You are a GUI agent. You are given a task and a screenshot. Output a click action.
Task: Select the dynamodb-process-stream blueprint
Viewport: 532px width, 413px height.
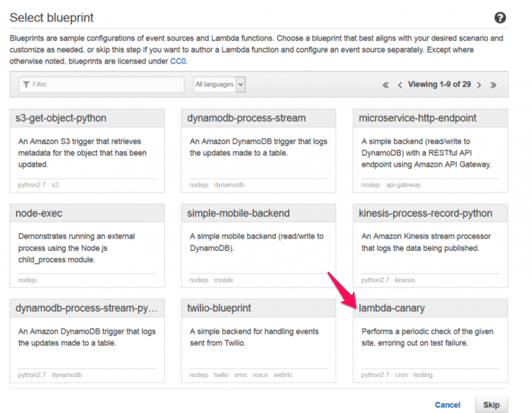coord(258,150)
